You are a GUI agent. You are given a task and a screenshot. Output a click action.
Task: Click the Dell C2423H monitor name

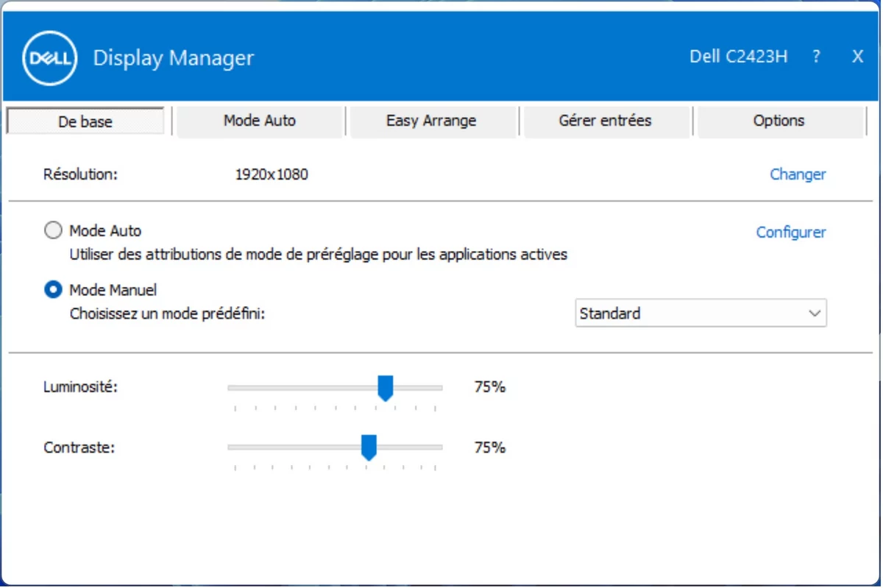coord(739,57)
